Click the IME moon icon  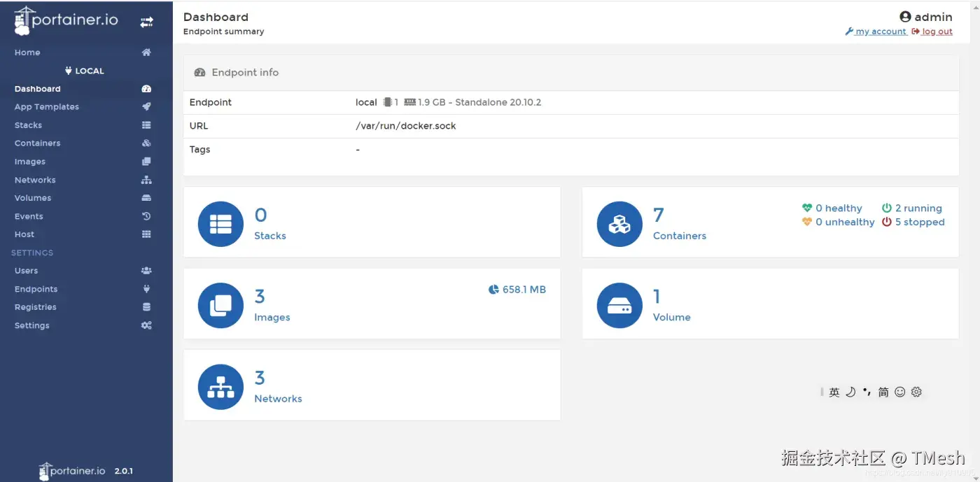click(x=850, y=392)
